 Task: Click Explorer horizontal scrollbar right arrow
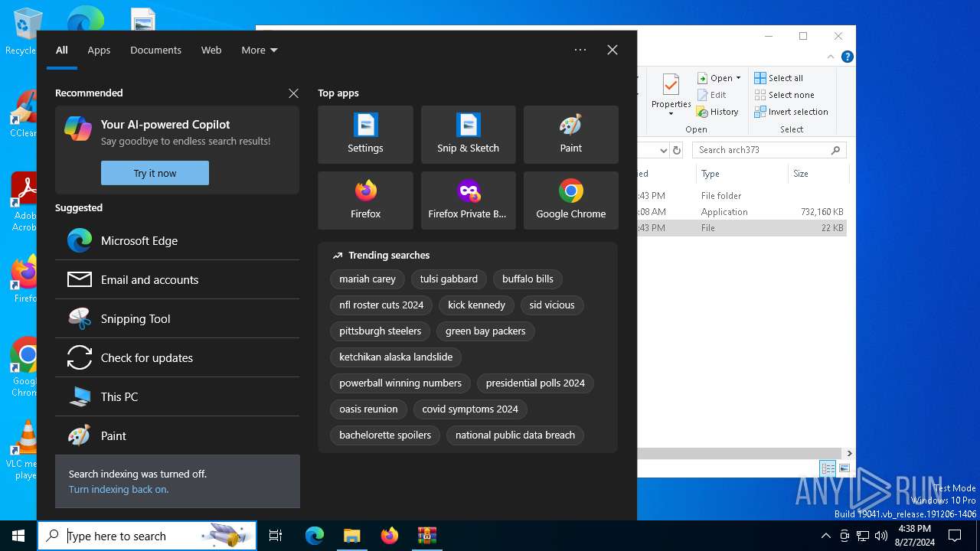[x=849, y=453]
